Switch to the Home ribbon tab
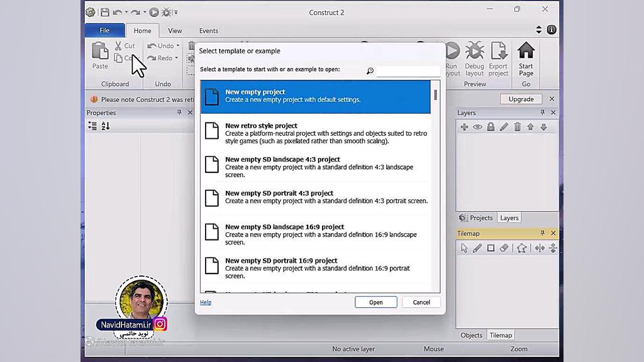 (143, 31)
